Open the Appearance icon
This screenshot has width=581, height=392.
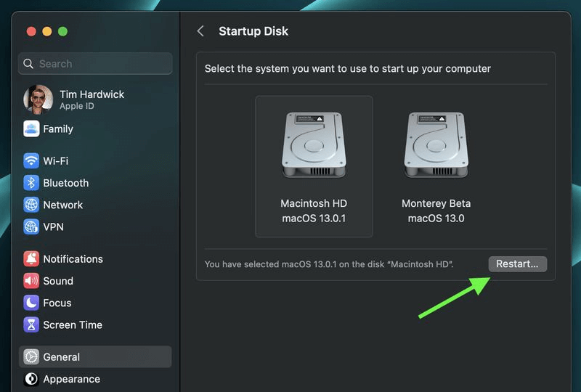31,379
